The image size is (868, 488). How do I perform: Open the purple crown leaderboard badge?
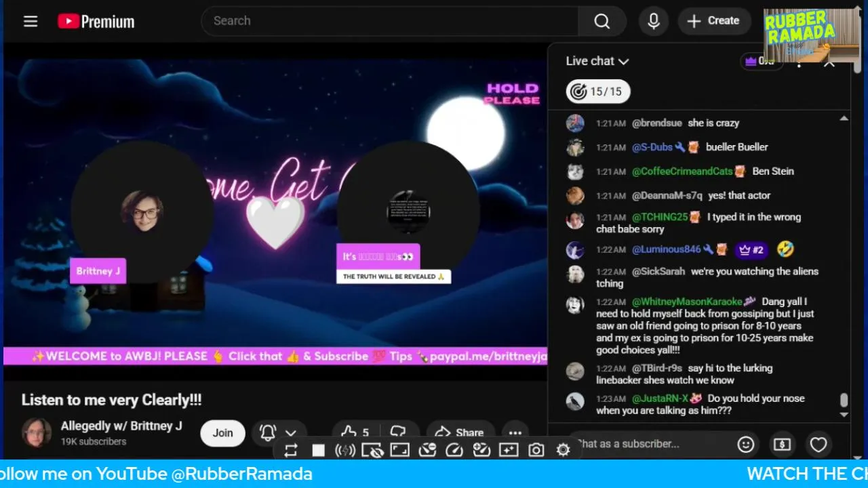[x=761, y=61]
